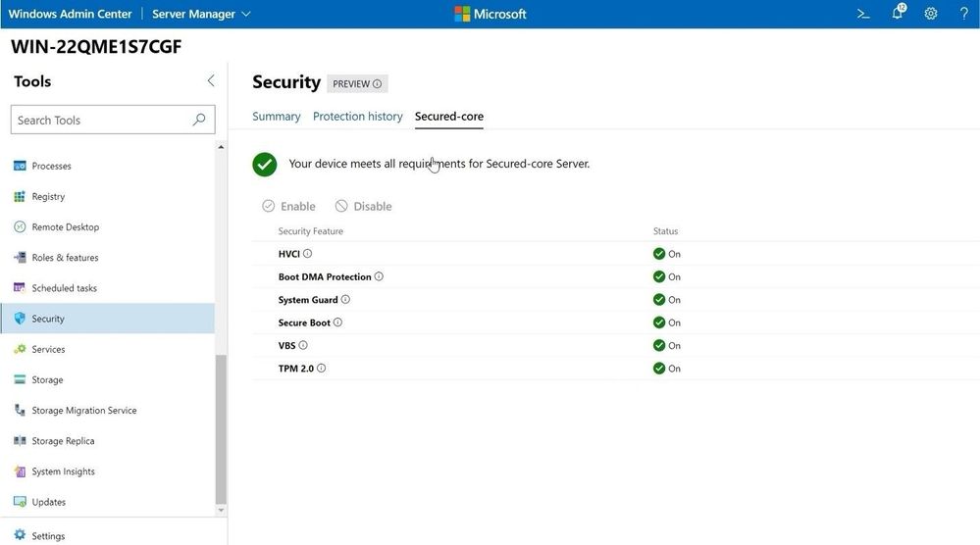Collapse the Tools pane chevron
Image resolution: width=980 pixels, height=545 pixels.
coord(211,80)
